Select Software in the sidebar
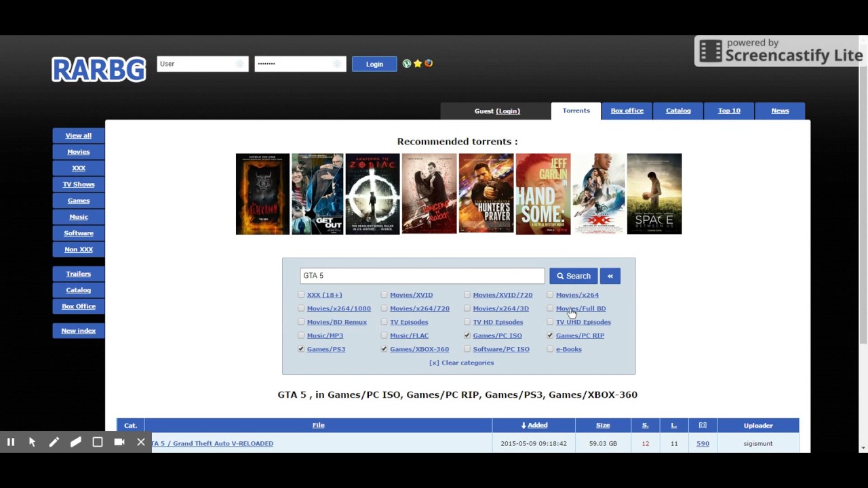868x488 pixels. (79, 233)
